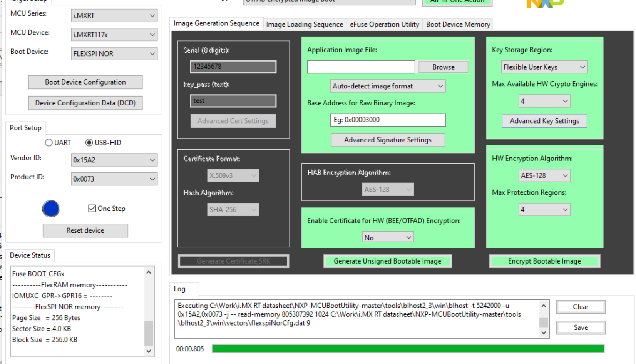Click the Boot Device Configuration button
The height and width of the screenshot is (364, 636).
pos(85,82)
